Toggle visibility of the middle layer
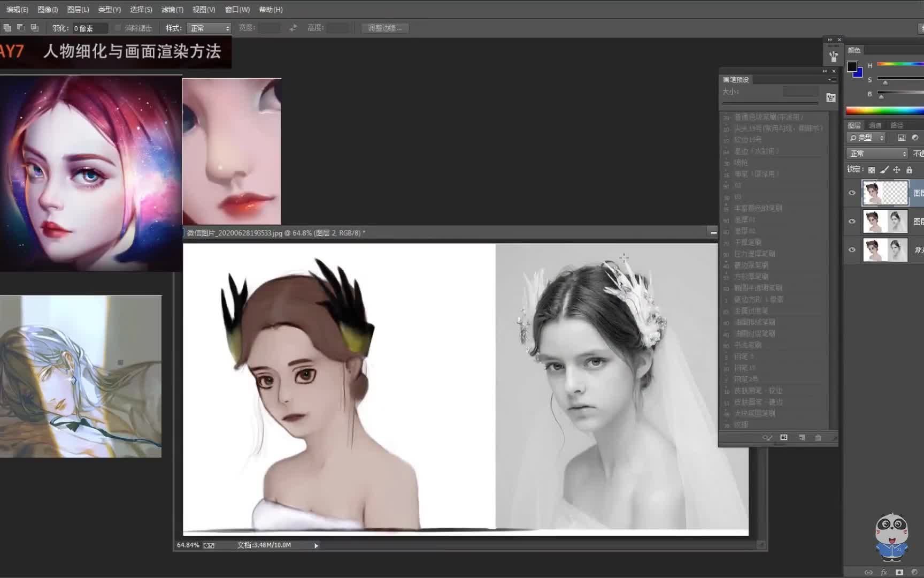Image resolution: width=924 pixels, height=578 pixels. [x=852, y=222]
